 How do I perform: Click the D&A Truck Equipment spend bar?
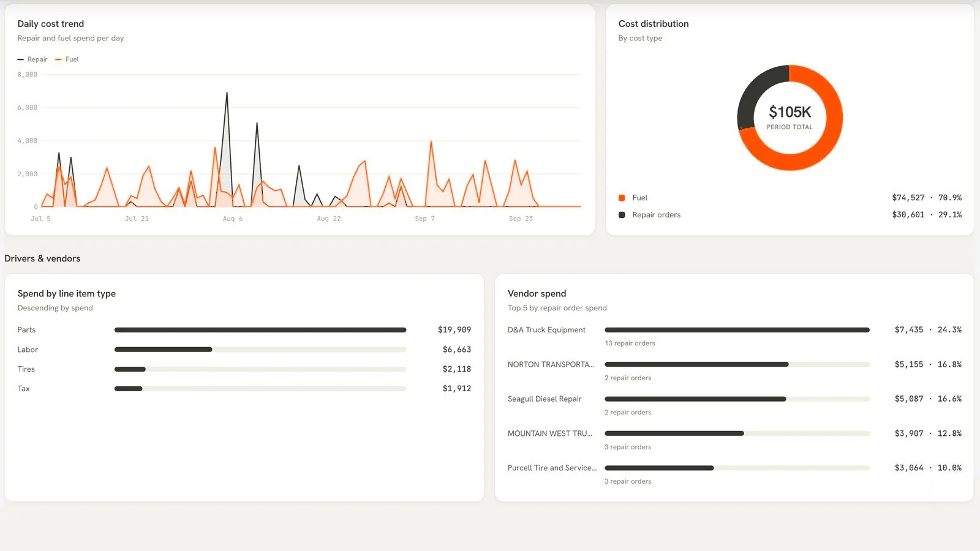coord(737,330)
